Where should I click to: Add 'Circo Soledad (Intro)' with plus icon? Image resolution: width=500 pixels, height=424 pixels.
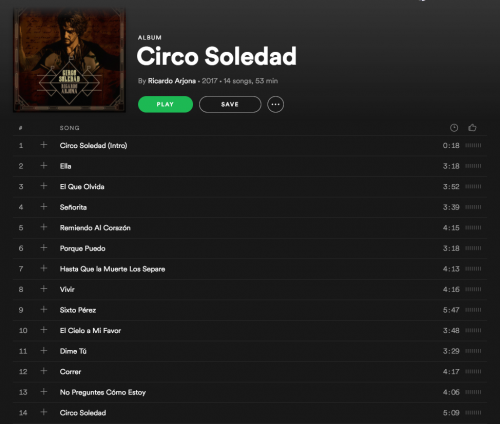(44, 145)
